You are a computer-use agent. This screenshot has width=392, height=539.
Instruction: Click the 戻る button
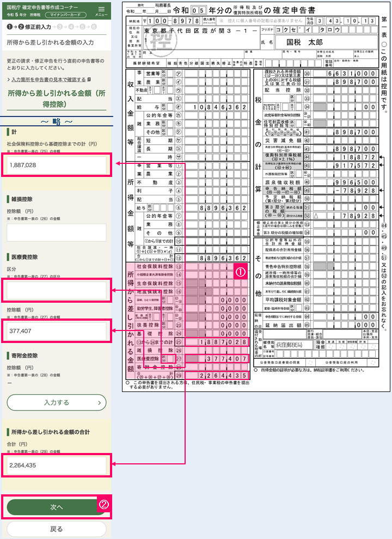pyautogui.click(x=57, y=529)
